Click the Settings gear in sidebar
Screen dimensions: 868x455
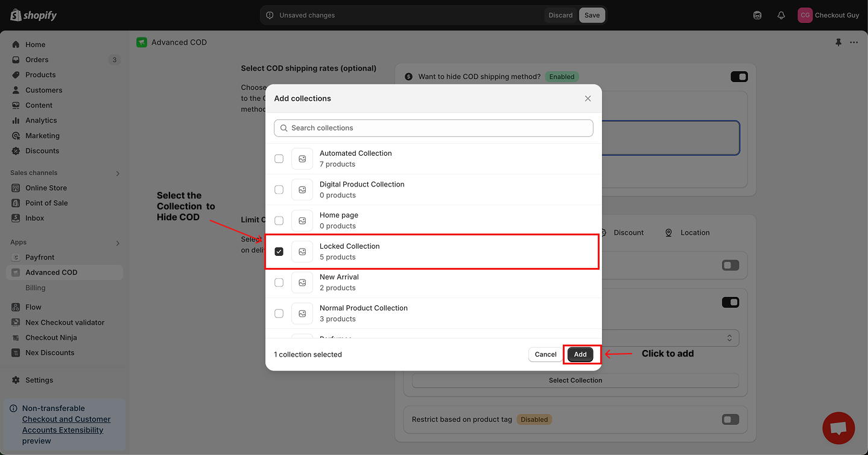tap(16, 380)
